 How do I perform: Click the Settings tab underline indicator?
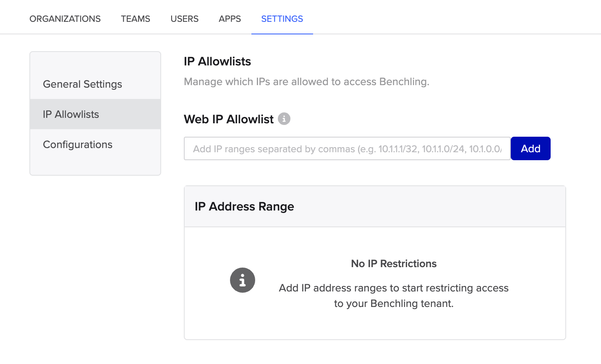point(282,33)
